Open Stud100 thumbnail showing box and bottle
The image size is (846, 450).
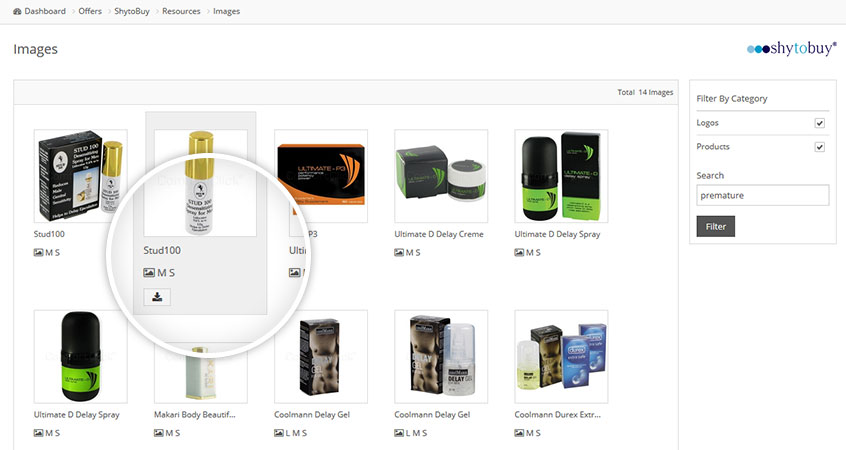(80, 176)
